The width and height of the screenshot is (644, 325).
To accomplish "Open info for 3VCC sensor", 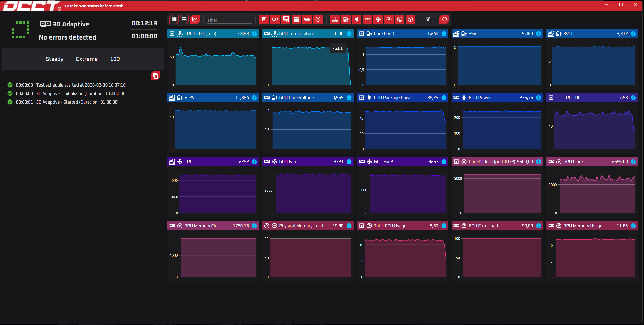I will (x=633, y=34).
